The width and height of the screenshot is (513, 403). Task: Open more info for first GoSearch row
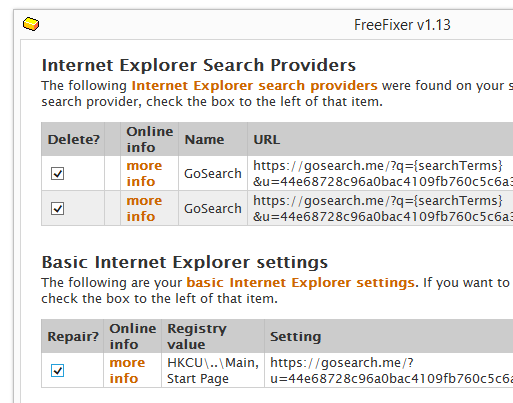point(144,173)
